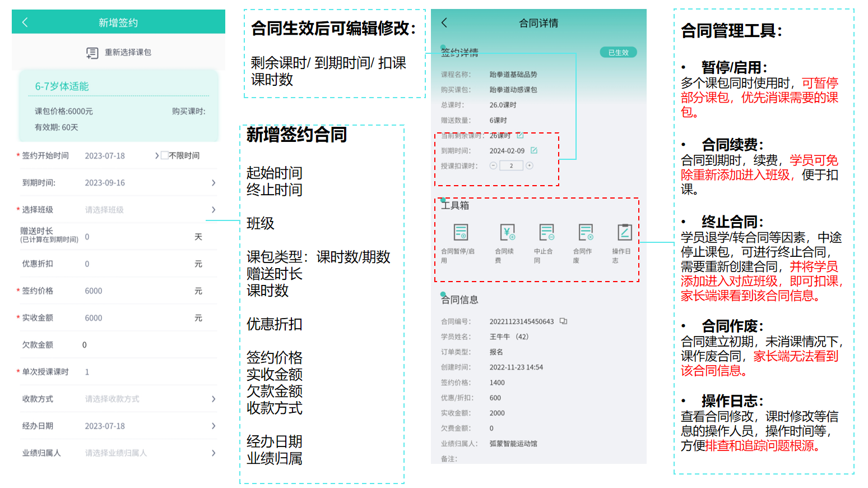Open the 业绩归属人 selector
868x488 pixels.
(213, 453)
